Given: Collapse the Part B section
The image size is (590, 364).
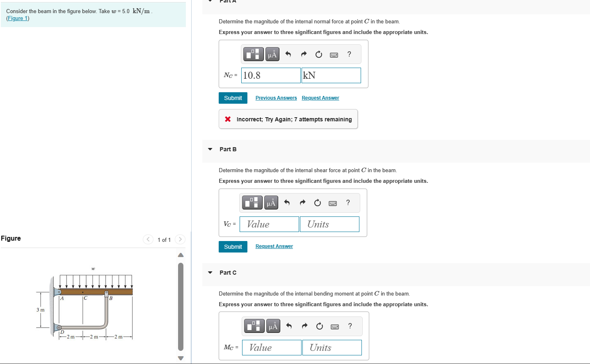Looking at the screenshot, I should 210,149.
